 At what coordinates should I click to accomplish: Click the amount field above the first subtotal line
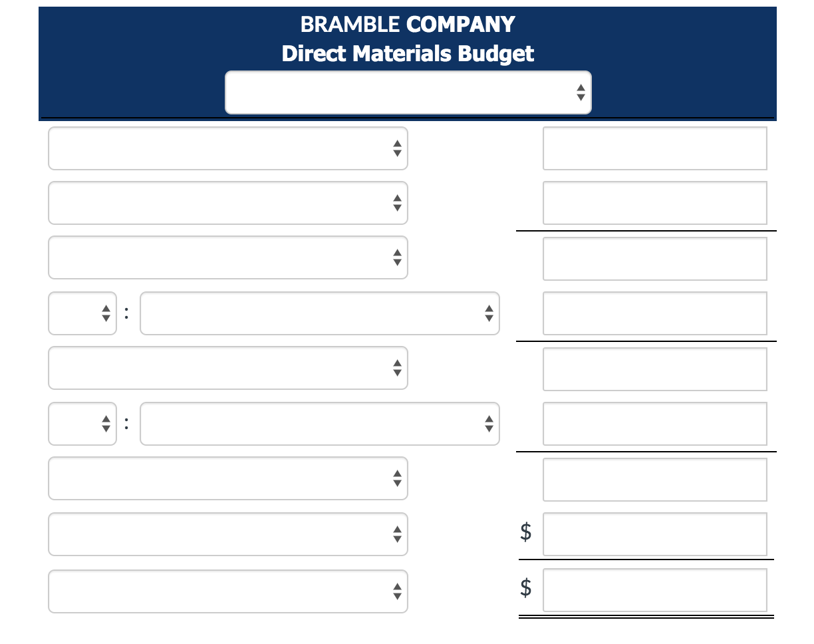(655, 203)
